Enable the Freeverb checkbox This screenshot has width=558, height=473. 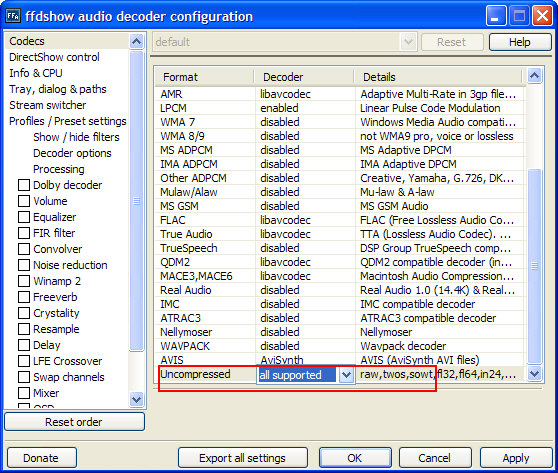24,297
